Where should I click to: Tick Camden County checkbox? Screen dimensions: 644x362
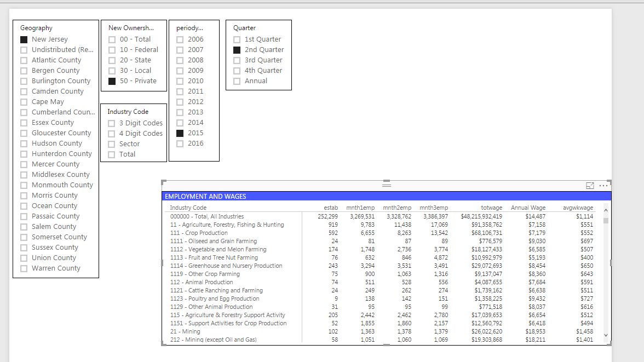click(24, 91)
